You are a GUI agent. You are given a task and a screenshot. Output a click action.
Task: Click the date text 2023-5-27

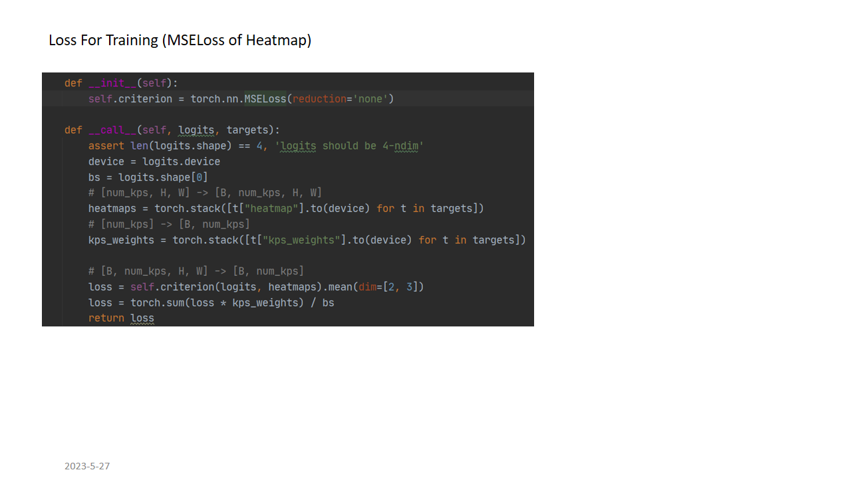tap(87, 466)
